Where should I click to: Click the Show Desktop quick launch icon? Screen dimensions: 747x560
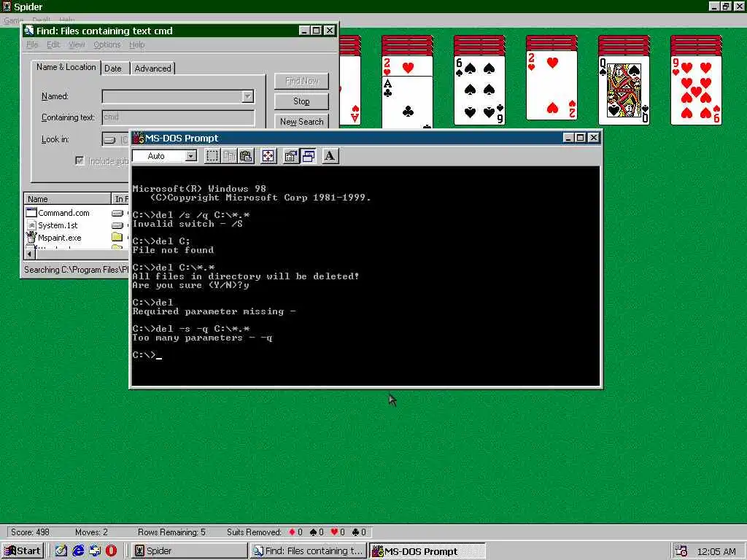(x=61, y=551)
